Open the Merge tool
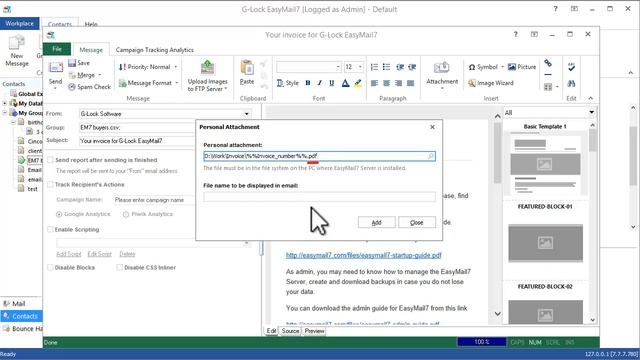 pyautogui.click(x=85, y=75)
